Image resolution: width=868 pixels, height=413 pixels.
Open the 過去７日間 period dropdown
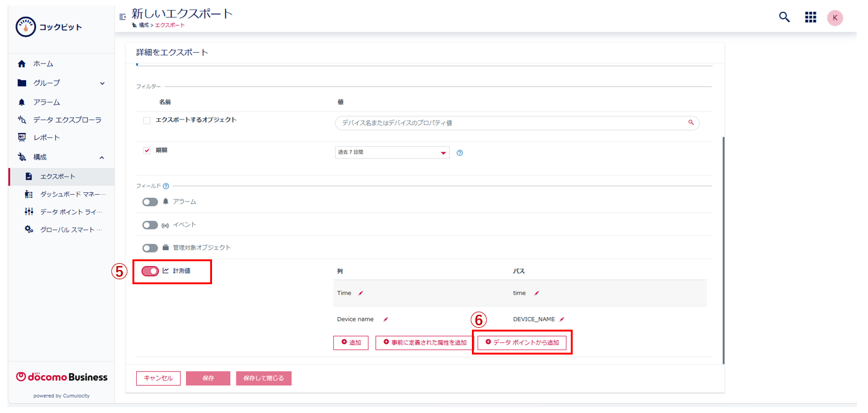(x=392, y=152)
